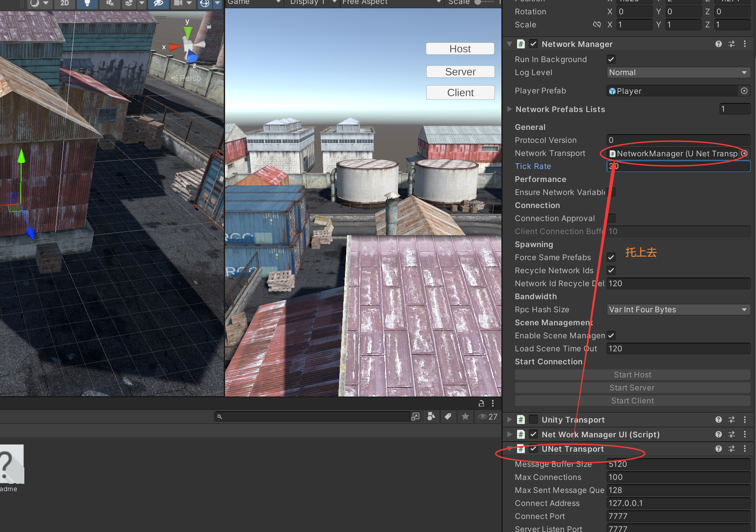The height and width of the screenshot is (532, 756).
Task: Expand Net Work Manager UI script component
Action: coord(509,434)
